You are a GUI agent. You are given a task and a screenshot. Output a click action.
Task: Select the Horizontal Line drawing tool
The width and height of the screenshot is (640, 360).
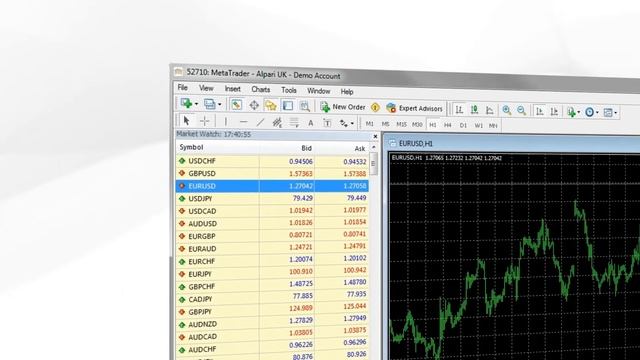243,122
